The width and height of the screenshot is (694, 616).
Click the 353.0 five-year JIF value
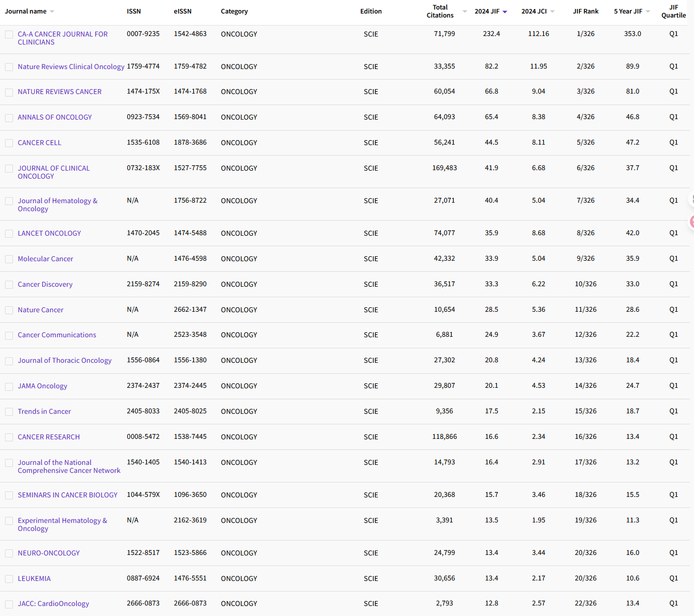632,34
